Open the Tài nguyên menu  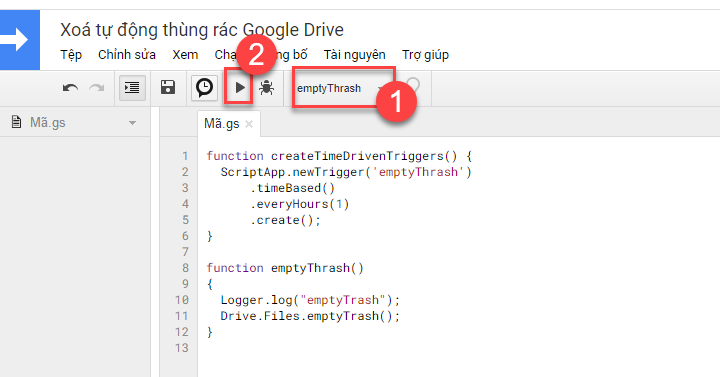[x=354, y=55]
